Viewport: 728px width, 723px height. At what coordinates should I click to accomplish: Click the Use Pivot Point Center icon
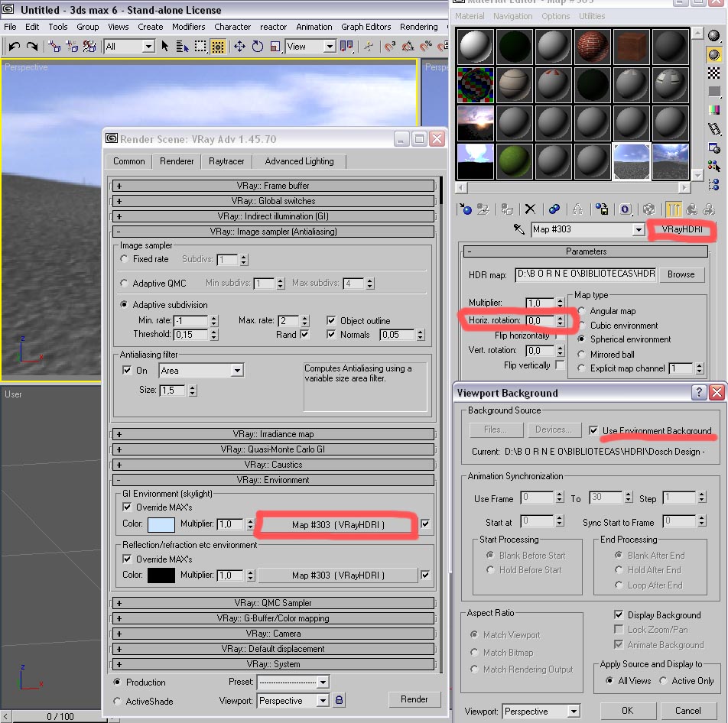pyautogui.click(x=346, y=47)
